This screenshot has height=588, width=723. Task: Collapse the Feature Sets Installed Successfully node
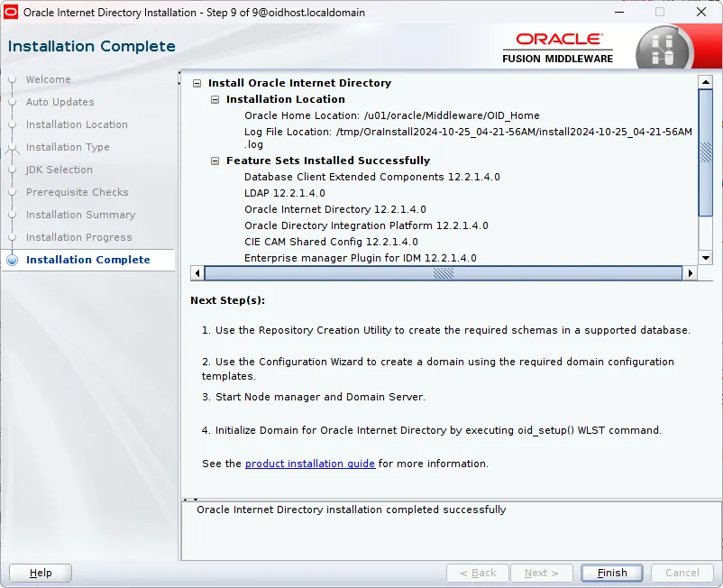[215, 161]
